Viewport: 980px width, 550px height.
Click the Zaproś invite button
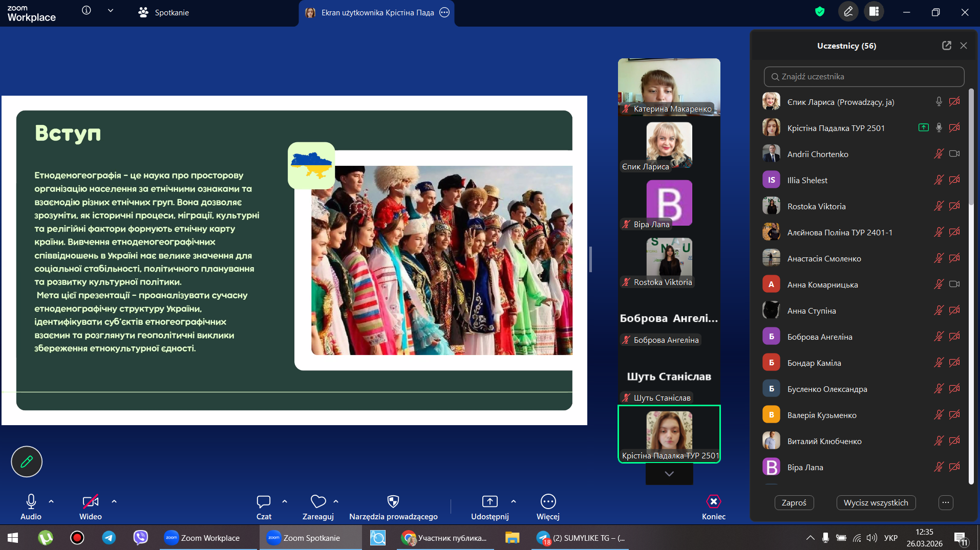(794, 502)
